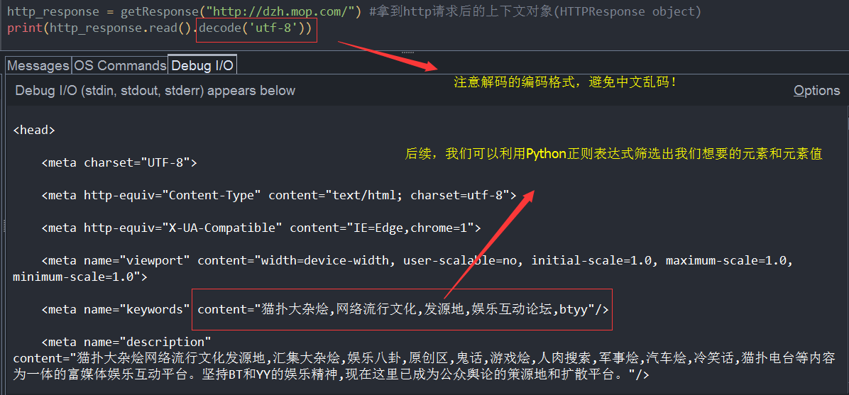Click the splitter grip above the tool tabs
Viewport: 849px width, 395px height.
[407, 52]
